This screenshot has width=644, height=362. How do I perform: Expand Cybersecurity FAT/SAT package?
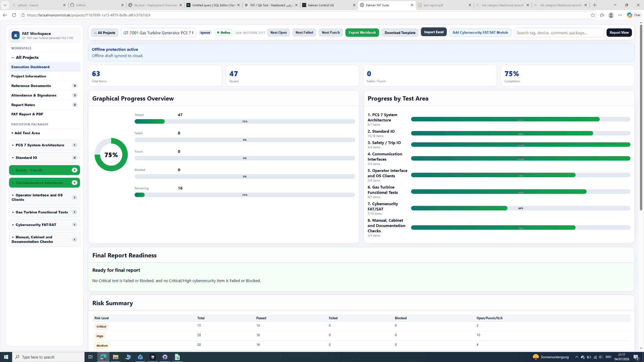point(44,225)
